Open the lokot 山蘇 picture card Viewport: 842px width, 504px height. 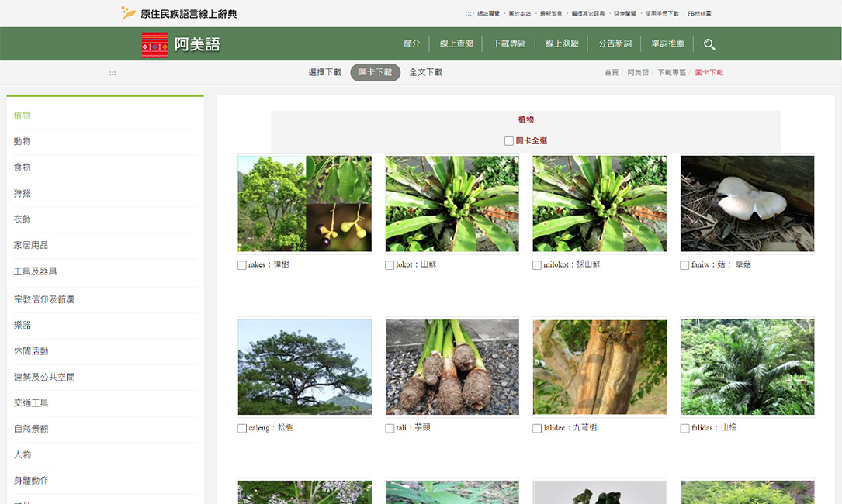(452, 203)
